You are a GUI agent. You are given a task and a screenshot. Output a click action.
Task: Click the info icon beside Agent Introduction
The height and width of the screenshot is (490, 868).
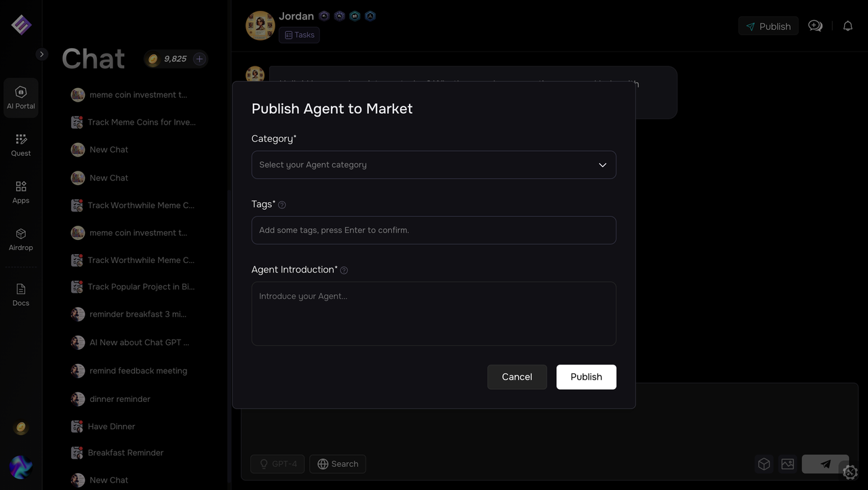[344, 270]
